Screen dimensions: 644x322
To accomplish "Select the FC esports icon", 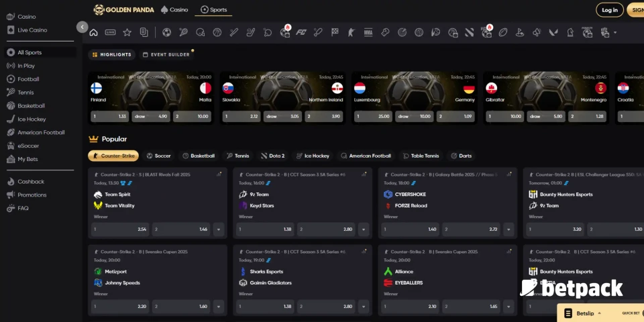I will pos(301,32).
